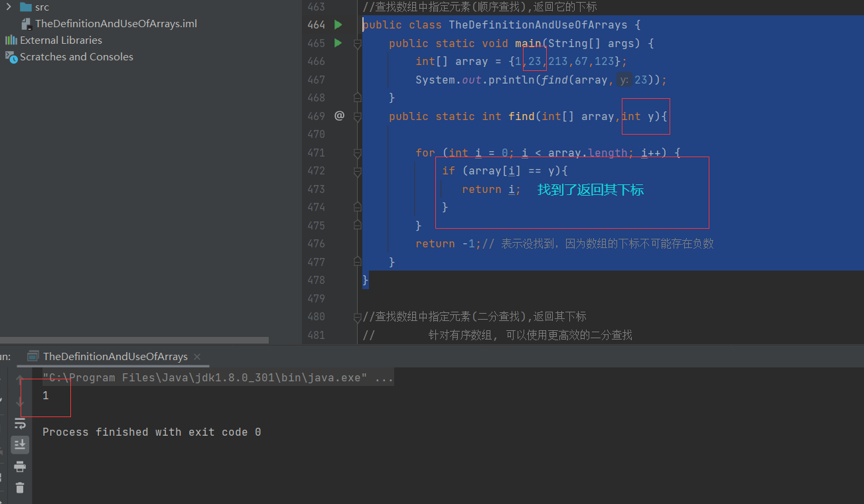864x504 pixels.
Task: Collapse the for loop fold on line 471
Action: pos(357,153)
